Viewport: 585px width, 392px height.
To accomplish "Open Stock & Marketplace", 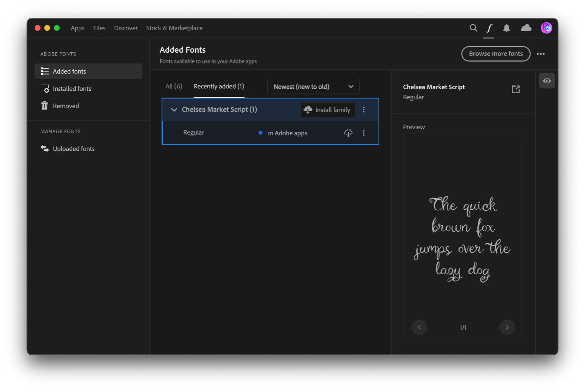I will click(174, 28).
